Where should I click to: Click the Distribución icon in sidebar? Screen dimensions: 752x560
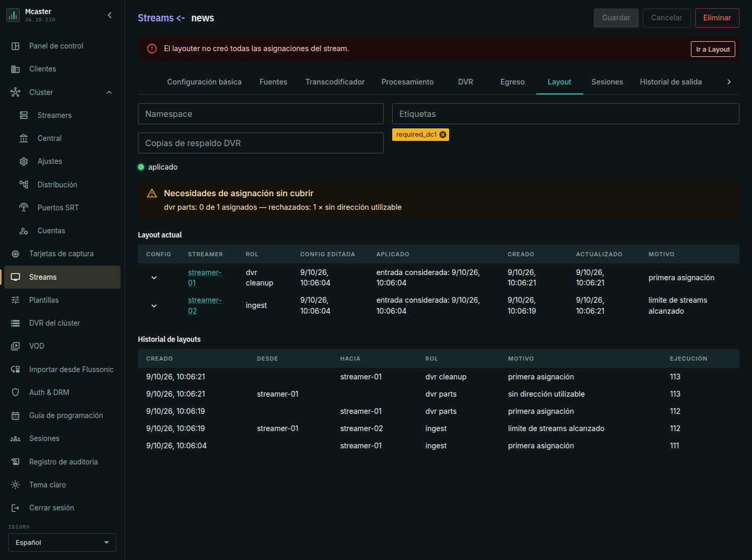[x=24, y=185]
